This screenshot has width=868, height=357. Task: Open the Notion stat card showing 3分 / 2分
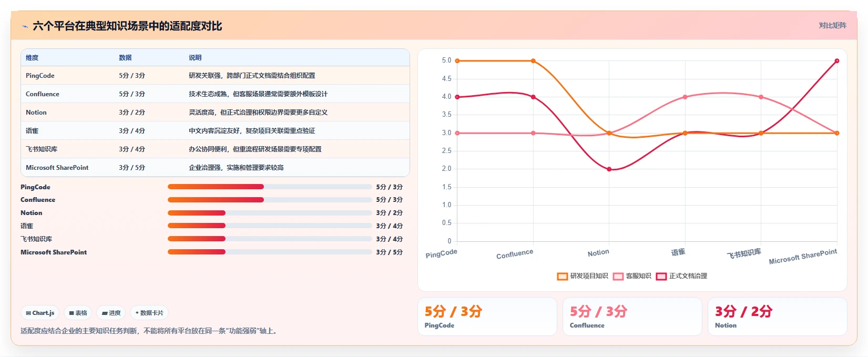click(x=778, y=317)
